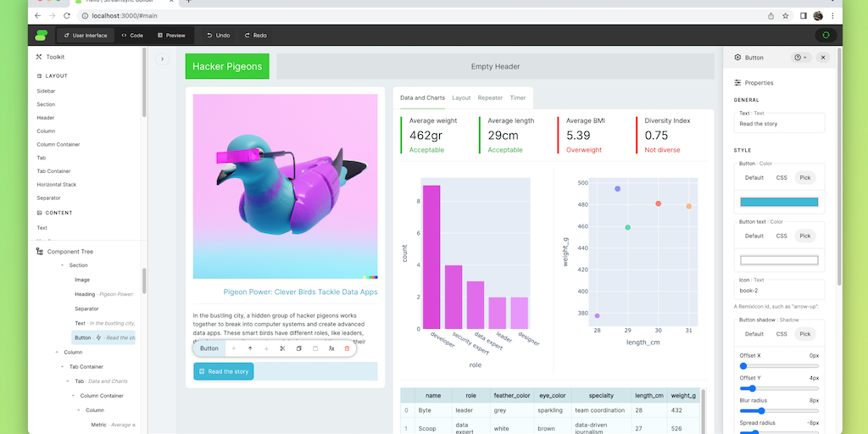Move the Button up with arrow icon
The image size is (868, 434).
pos(250,348)
